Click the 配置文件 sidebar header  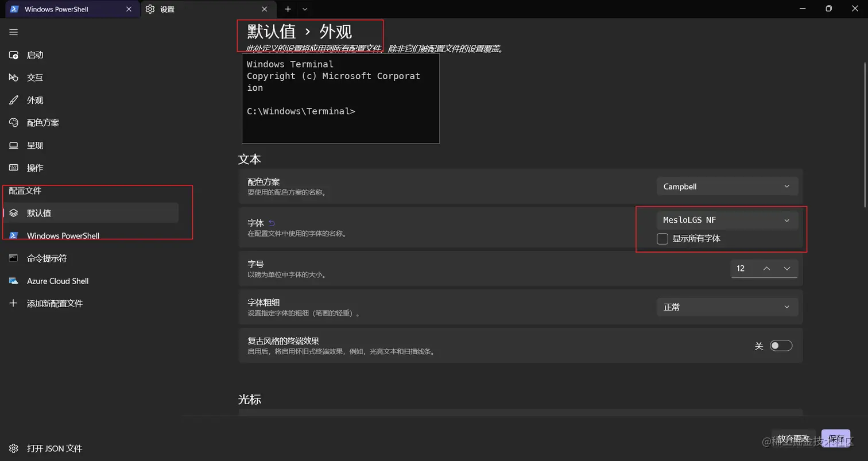(x=25, y=191)
